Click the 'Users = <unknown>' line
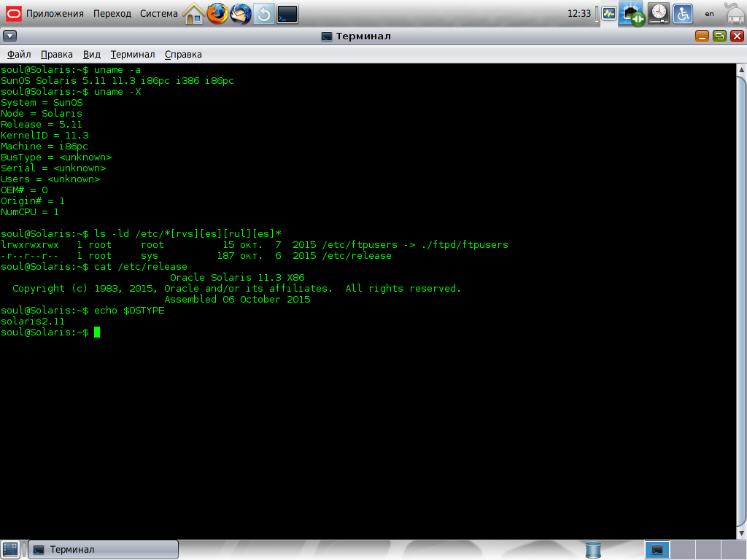The height and width of the screenshot is (560, 747). [50, 179]
